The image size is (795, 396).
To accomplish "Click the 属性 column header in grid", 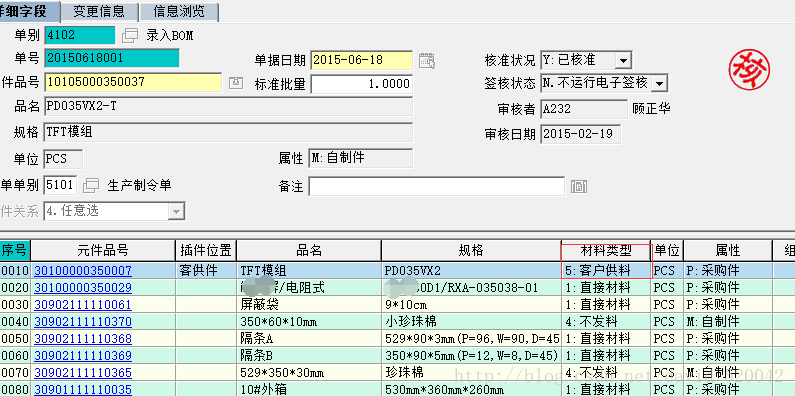I will [x=728, y=250].
